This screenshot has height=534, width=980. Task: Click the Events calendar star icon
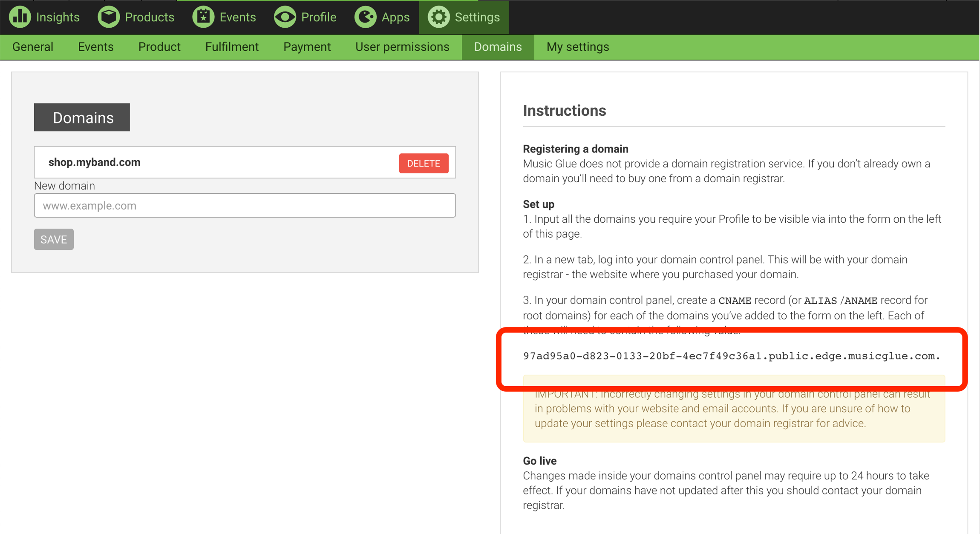tap(204, 17)
